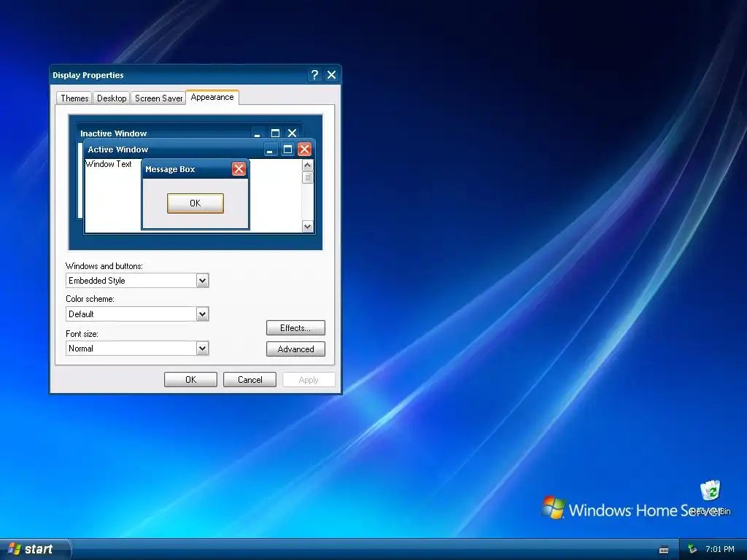The image size is (747, 560).
Task: Click the Display Properties title bar text
Action: pyautogui.click(x=88, y=75)
